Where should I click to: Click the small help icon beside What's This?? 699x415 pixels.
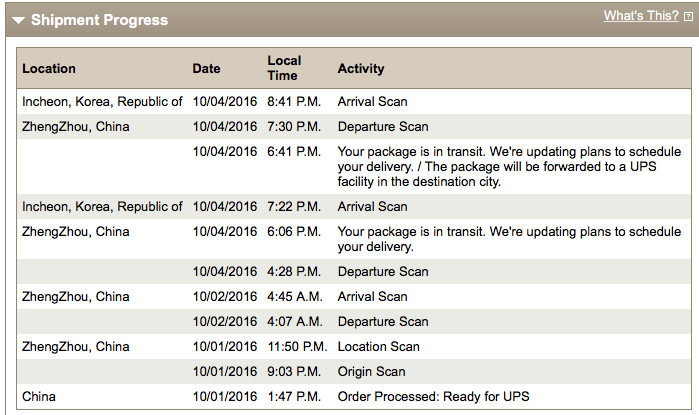pos(688,17)
